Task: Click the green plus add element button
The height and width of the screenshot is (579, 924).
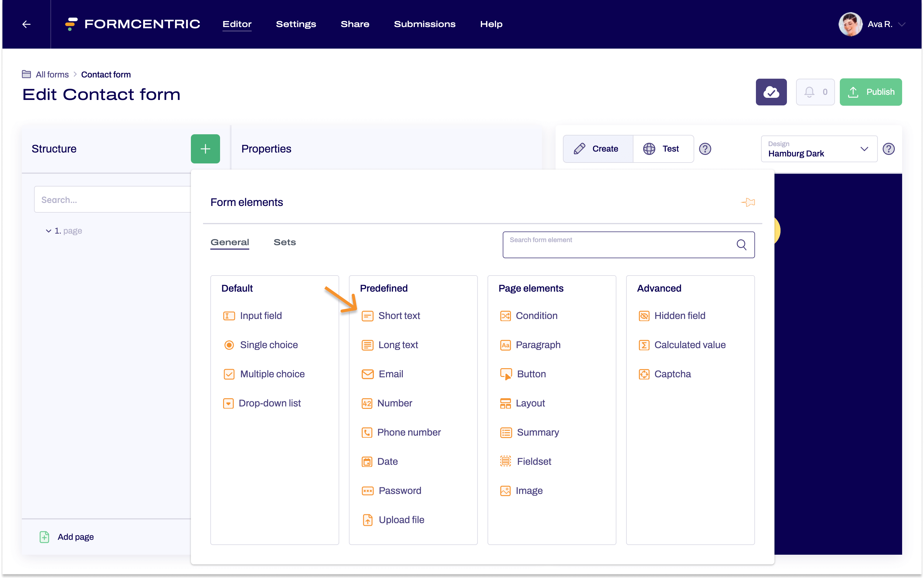Action: tap(205, 149)
